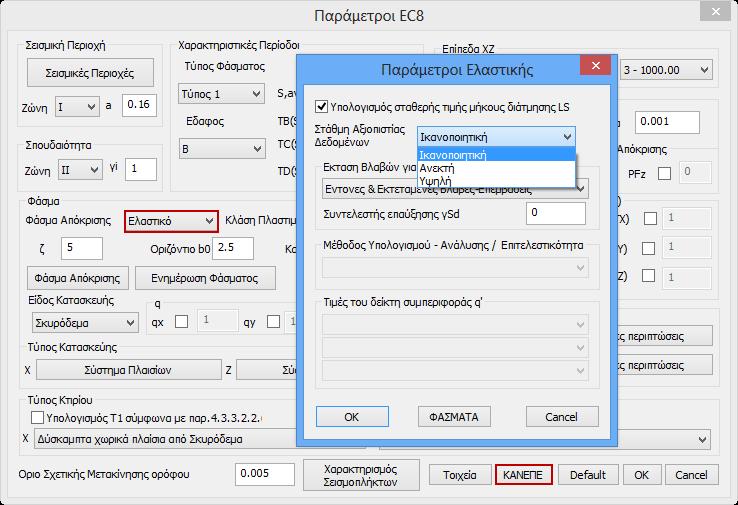Edit the seismic acceleration a 0.16 field
Viewport: 738px width, 505px height.
coord(139,105)
